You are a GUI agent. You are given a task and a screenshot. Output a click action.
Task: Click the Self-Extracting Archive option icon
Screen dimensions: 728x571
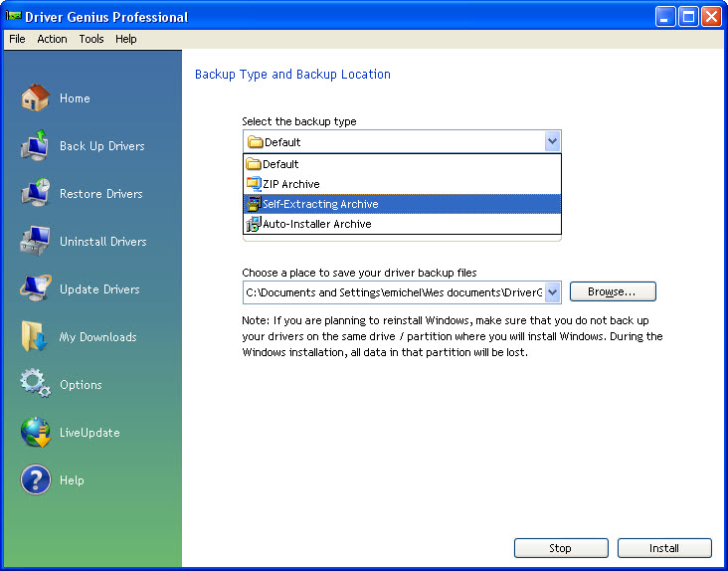tap(254, 204)
